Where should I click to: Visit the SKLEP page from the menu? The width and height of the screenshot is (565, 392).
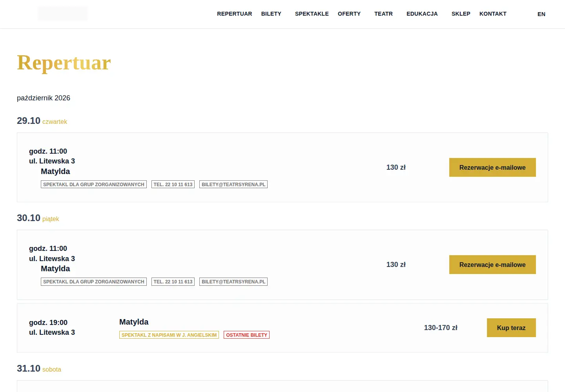tap(461, 14)
